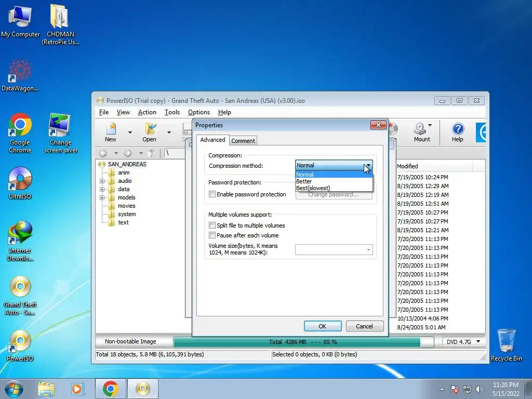Open Mount dropdown arrow
This screenshot has width=532, height=399.
430,125
